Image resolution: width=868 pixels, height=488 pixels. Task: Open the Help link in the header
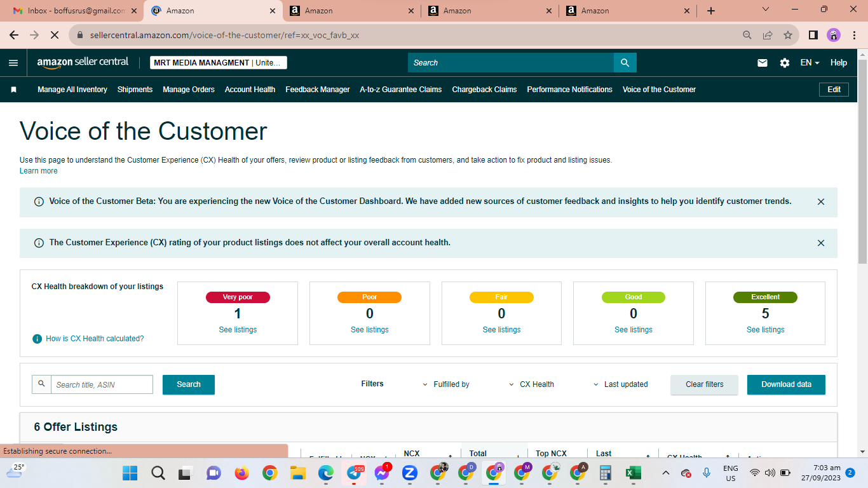click(x=839, y=63)
